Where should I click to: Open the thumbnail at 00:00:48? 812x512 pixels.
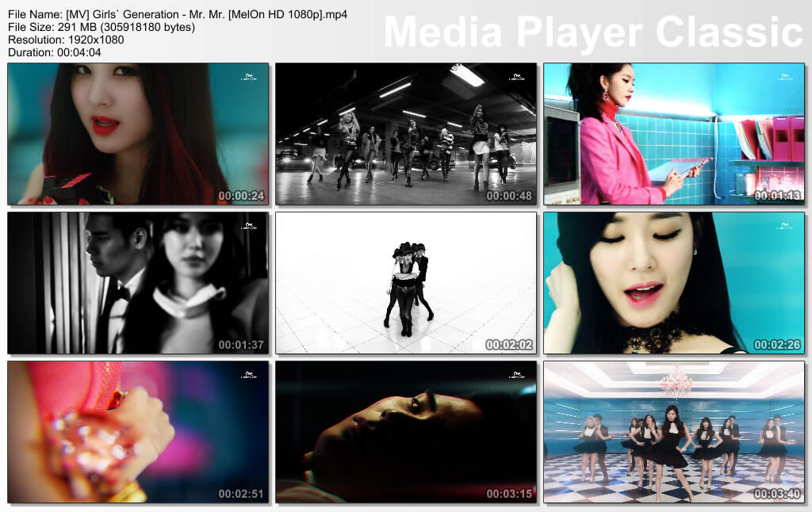406,134
